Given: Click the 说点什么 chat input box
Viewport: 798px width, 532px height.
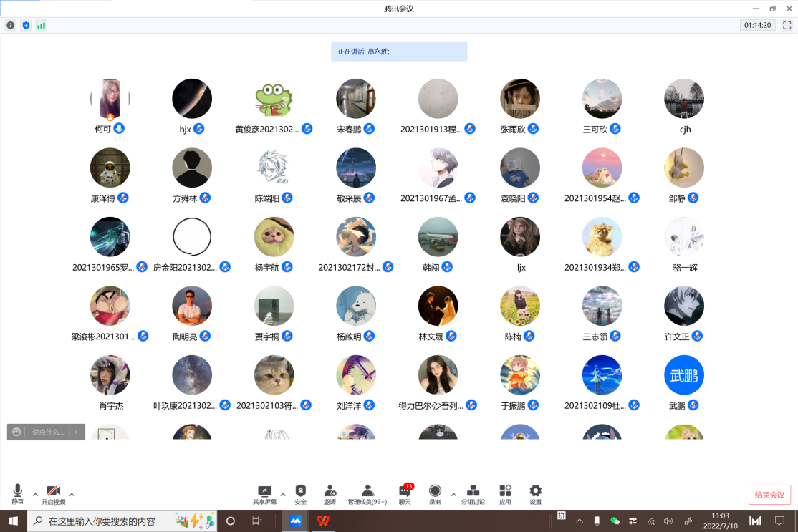Looking at the screenshot, I should click(x=49, y=432).
